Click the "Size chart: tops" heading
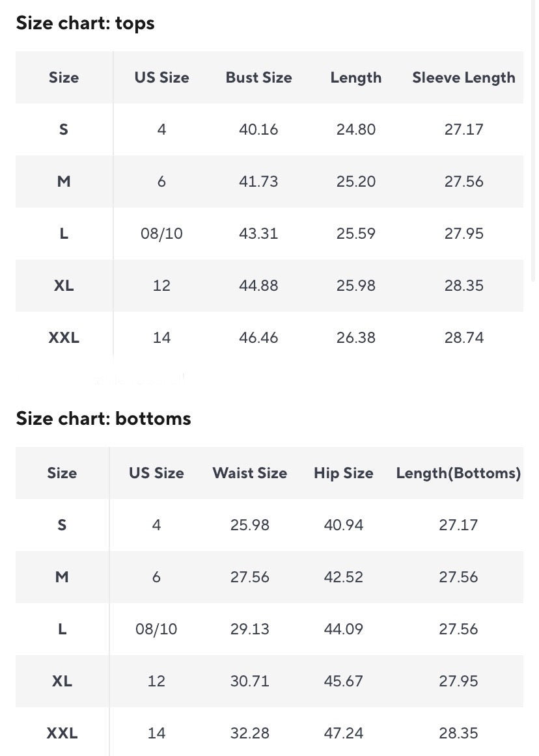 [x=85, y=23]
